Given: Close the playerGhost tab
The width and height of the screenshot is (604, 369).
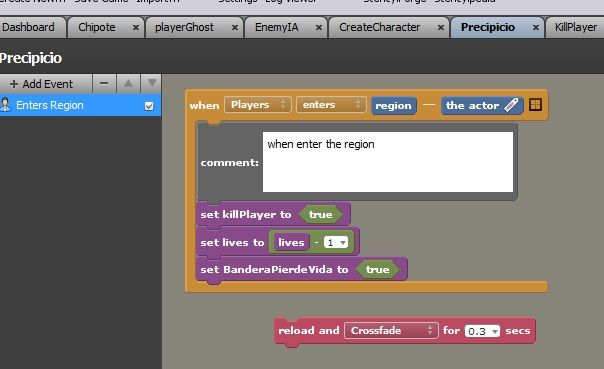Looking at the screenshot, I should coord(235,28).
